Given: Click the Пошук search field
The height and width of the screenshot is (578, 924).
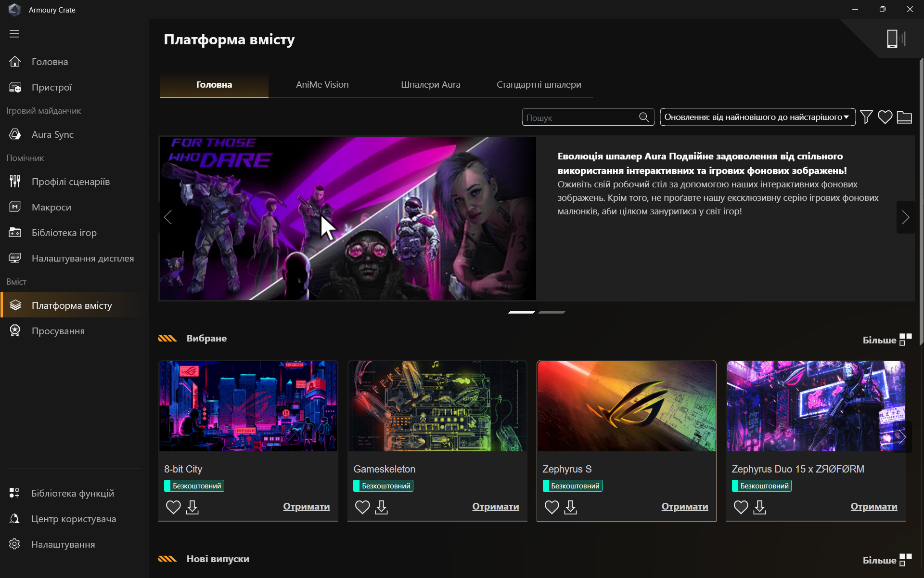Looking at the screenshot, I should (580, 118).
